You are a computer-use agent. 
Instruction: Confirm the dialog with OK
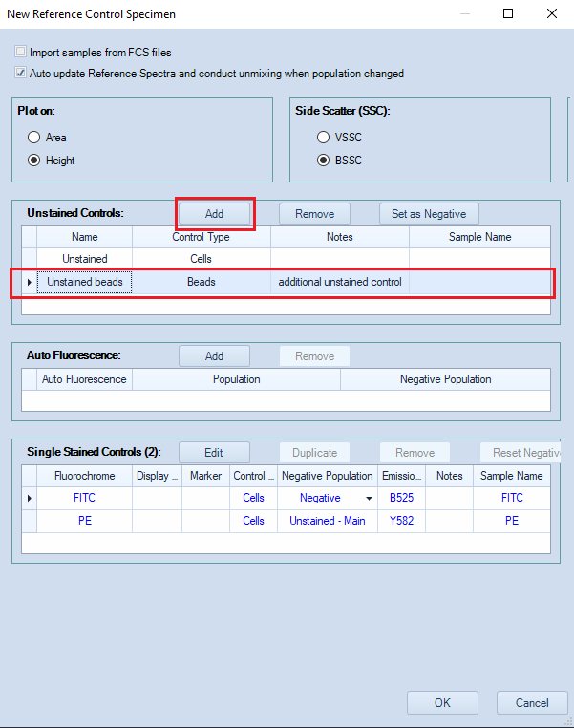click(x=442, y=702)
